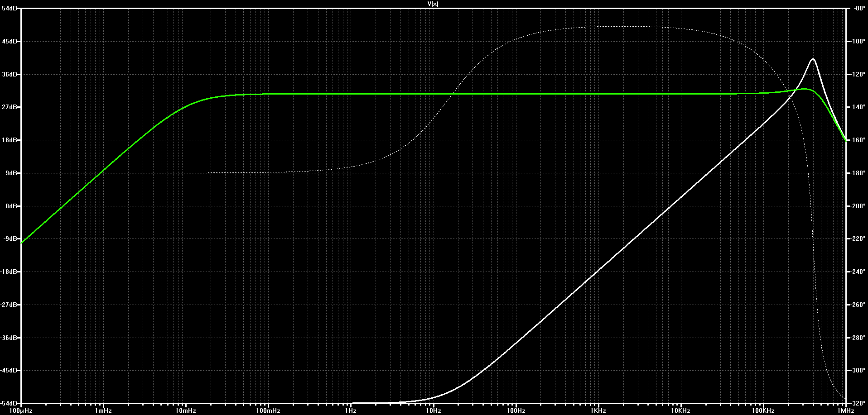Click the -240° right axis label

(858, 272)
